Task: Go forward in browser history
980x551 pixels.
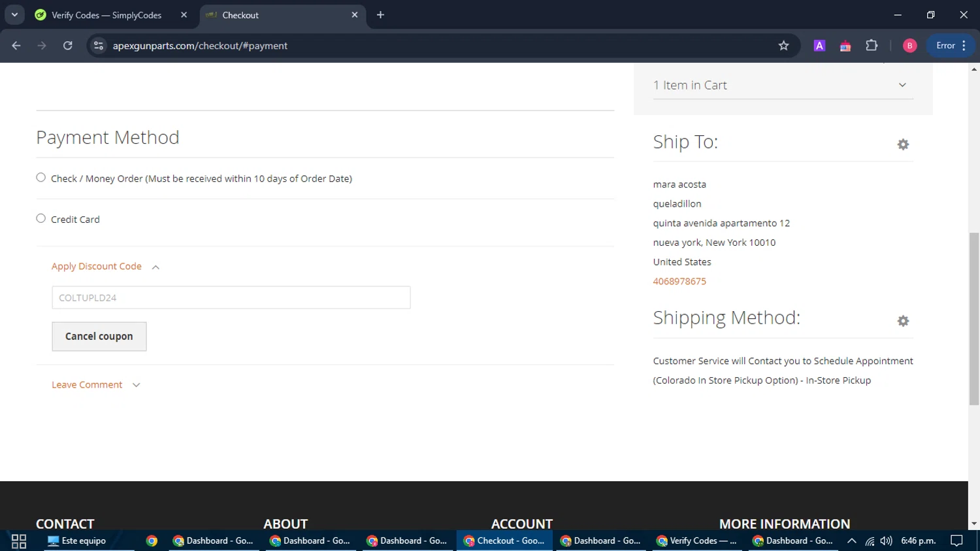Action: 42,46
